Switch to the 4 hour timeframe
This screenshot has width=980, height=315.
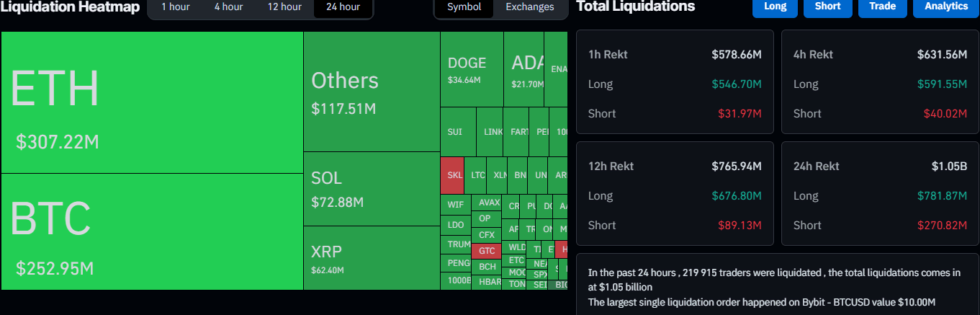(228, 7)
